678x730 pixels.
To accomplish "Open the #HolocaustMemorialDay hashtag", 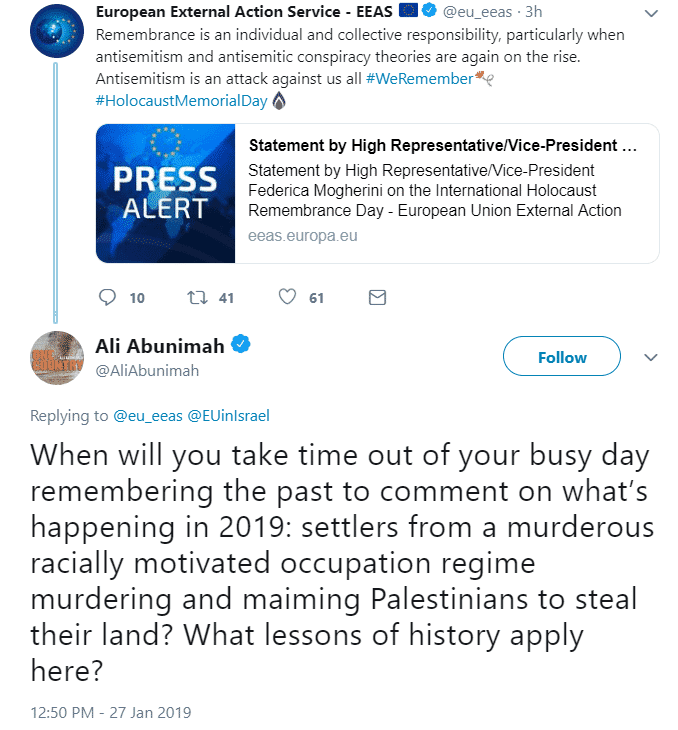I will (182, 101).
